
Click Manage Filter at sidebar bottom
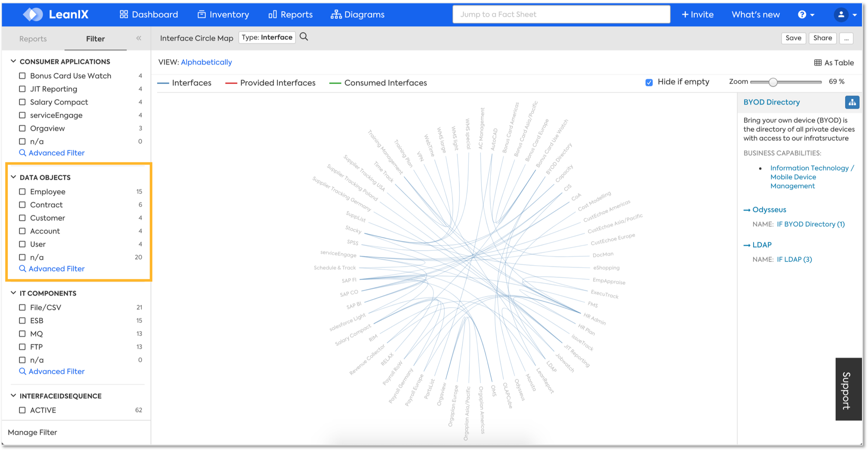[33, 432]
